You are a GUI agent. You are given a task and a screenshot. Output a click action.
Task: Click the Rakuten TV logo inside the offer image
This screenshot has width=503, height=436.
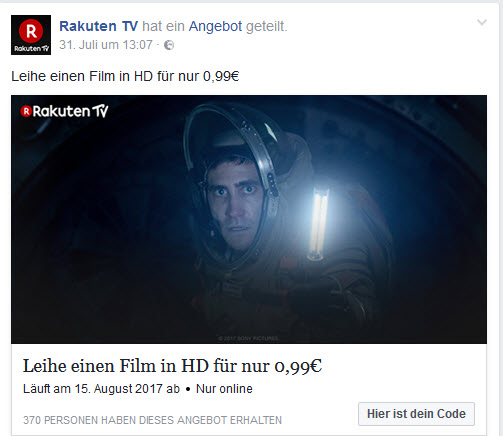pyautogui.click(x=64, y=111)
